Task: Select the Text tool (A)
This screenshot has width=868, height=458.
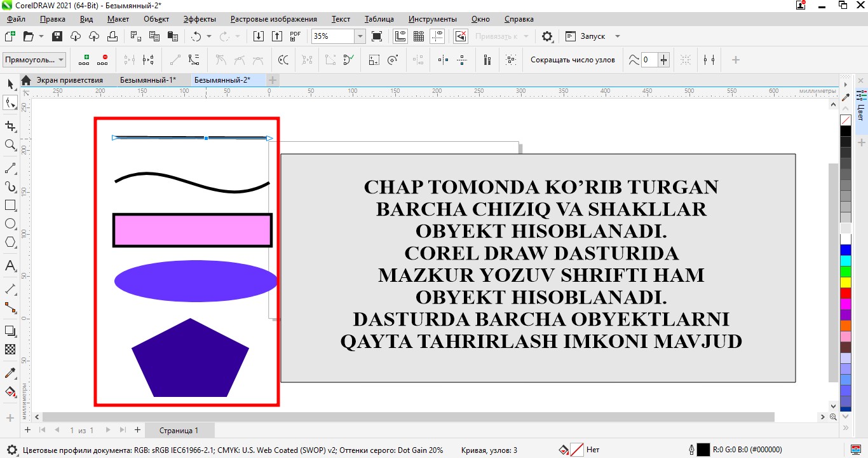Action: [10, 266]
